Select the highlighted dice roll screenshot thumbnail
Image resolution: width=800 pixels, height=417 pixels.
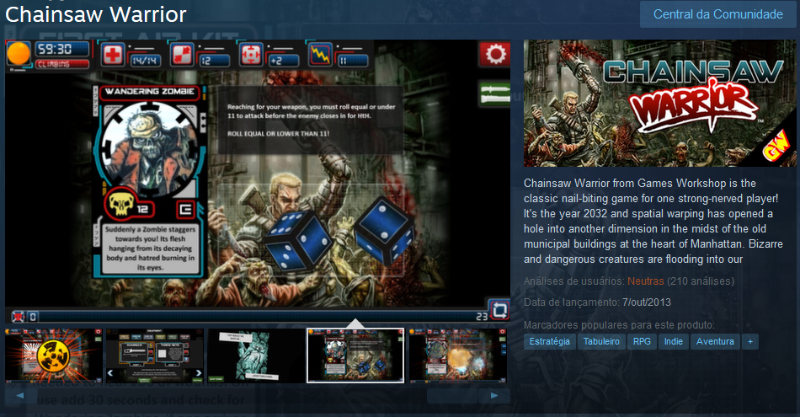pyautogui.click(x=356, y=356)
